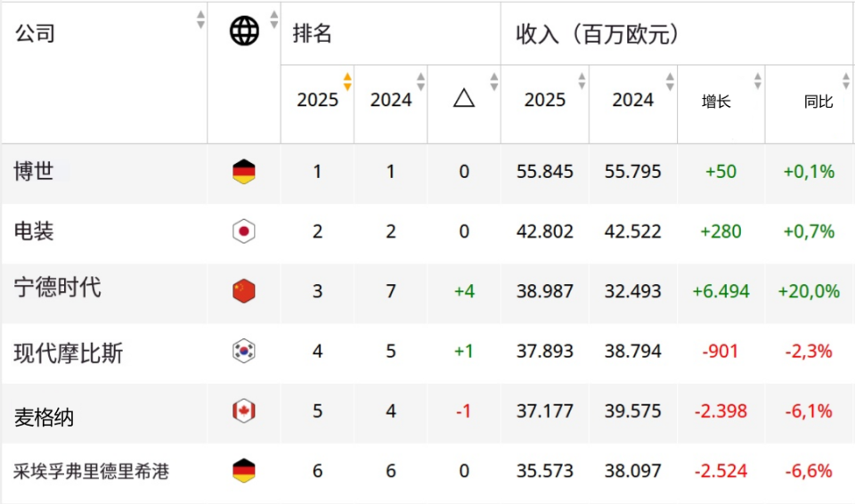855x504 pixels.
Task: Select the +6.494 growth value cell
Action: coord(721,291)
